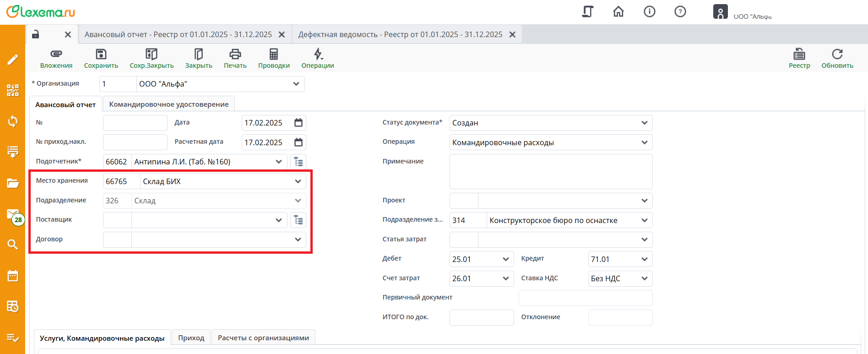Expand the Место хранения dropdown
This screenshot has width=868, height=354.
pos(298,181)
